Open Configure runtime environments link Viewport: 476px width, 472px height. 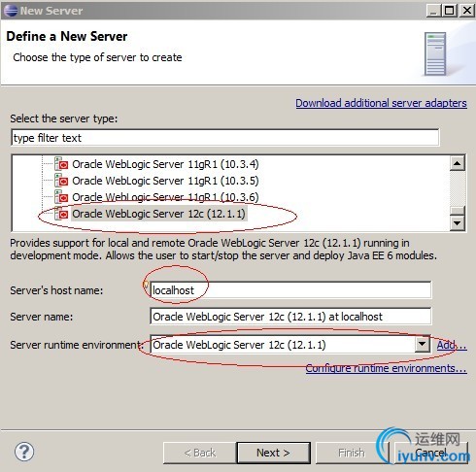386,368
